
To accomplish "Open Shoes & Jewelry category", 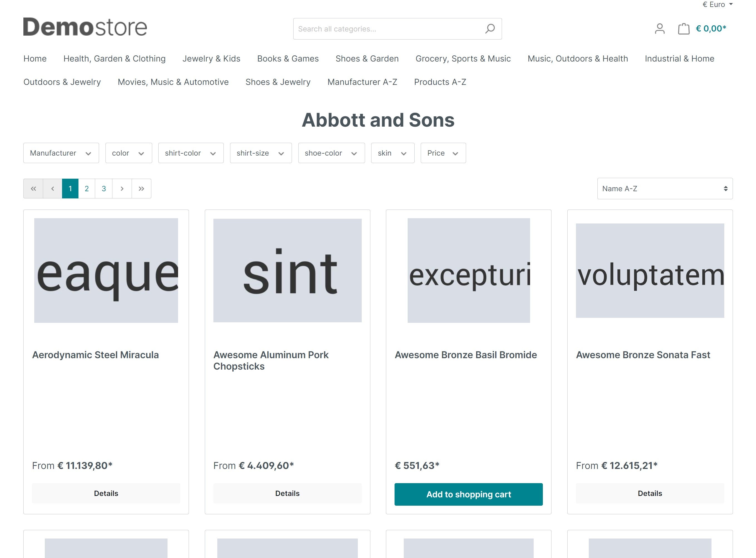I will pyautogui.click(x=278, y=82).
